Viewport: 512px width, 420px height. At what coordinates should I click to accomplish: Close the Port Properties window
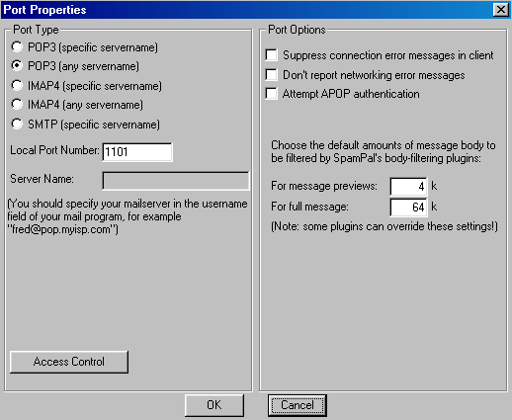click(x=501, y=10)
